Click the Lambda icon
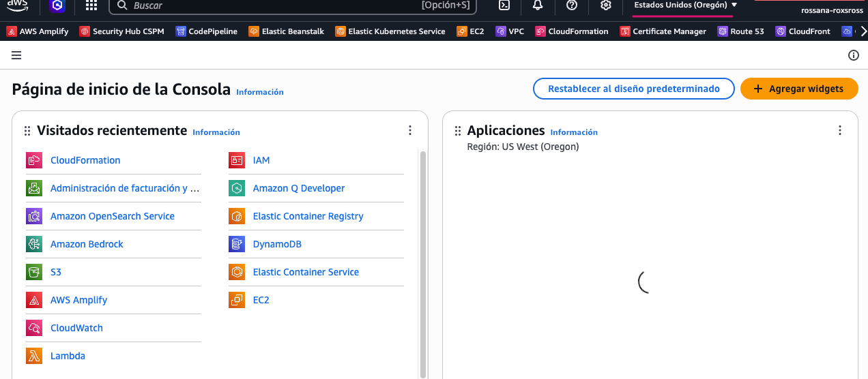The image size is (868, 379). [34, 356]
